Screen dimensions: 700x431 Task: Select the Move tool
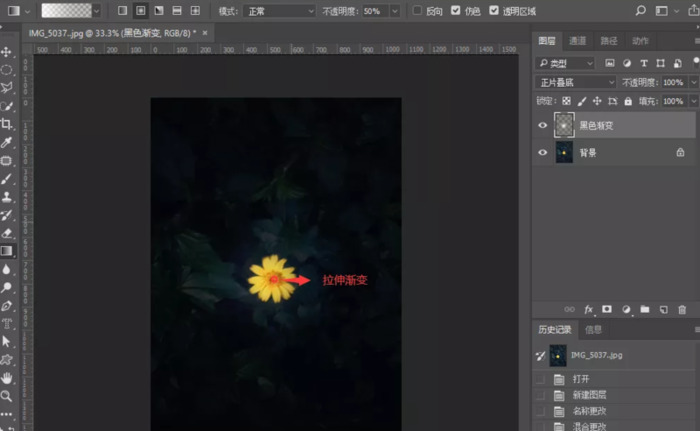point(6,52)
